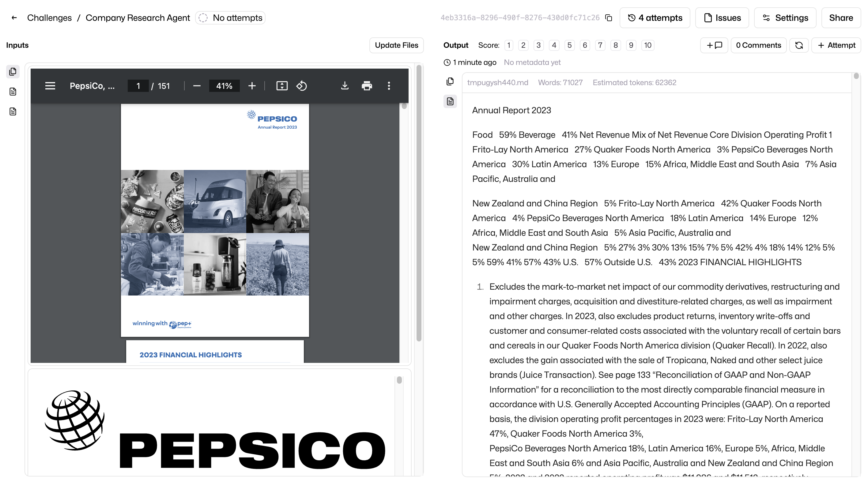
Task: Zoom out the PDF with the minus icon
Action: (197, 86)
